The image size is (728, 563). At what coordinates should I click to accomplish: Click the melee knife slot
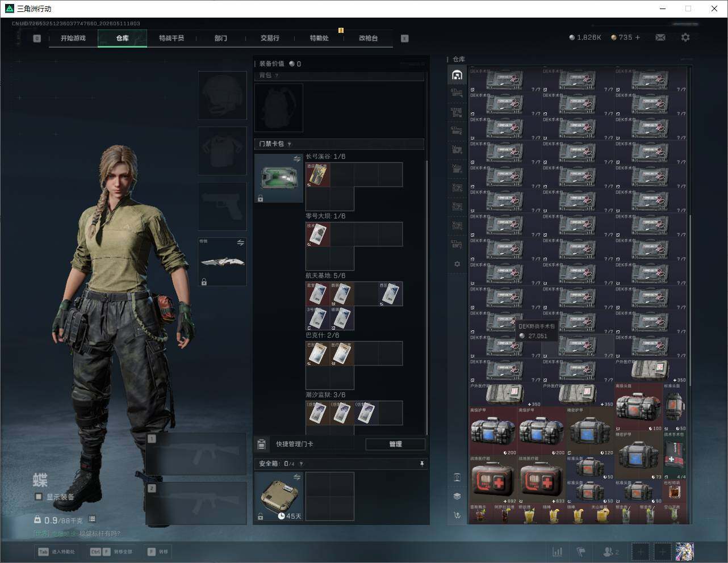(222, 262)
